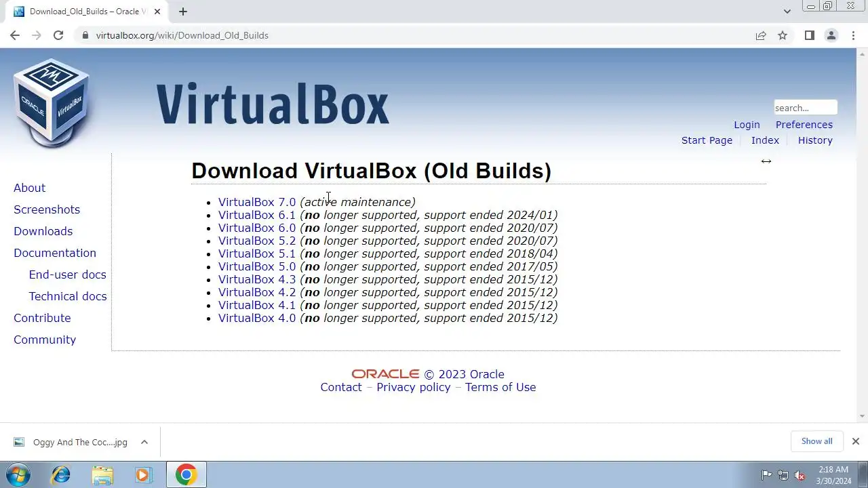Click Show desktop strip at taskbar end
This screenshot has height=488, width=868.
pos(863,475)
